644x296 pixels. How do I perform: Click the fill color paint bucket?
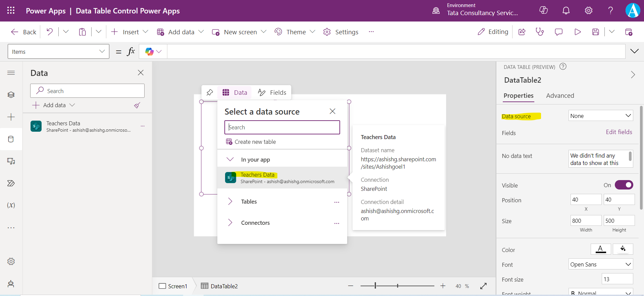pyautogui.click(x=623, y=249)
